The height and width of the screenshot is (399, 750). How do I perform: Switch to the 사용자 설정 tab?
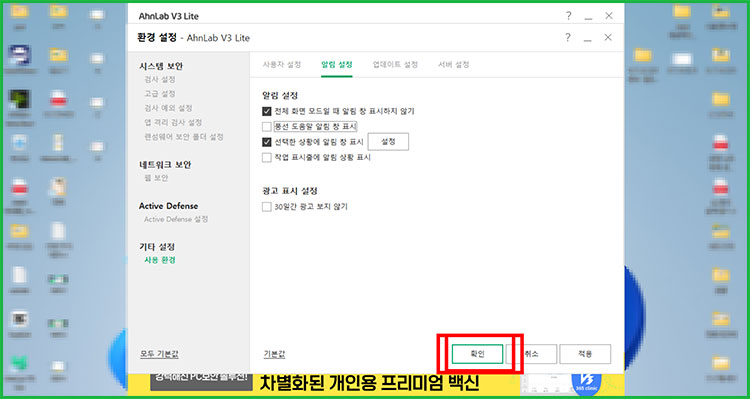pos(282,65)
